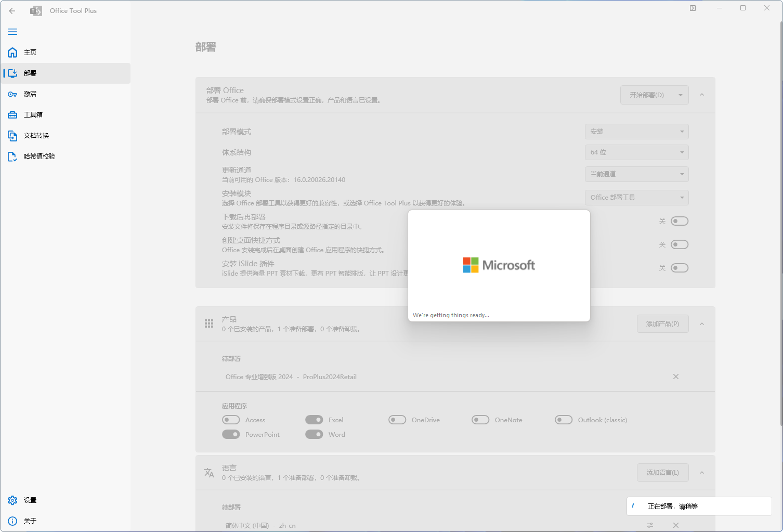This screenshot has width=783, height=532.
Task: Click the Microsoft logo in splash dialog
Action: point(499,265)
